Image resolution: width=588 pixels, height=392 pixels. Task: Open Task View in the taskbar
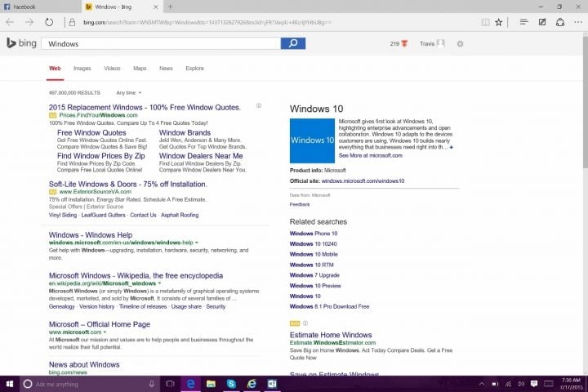pyautogui.click(x=170, y=384)
